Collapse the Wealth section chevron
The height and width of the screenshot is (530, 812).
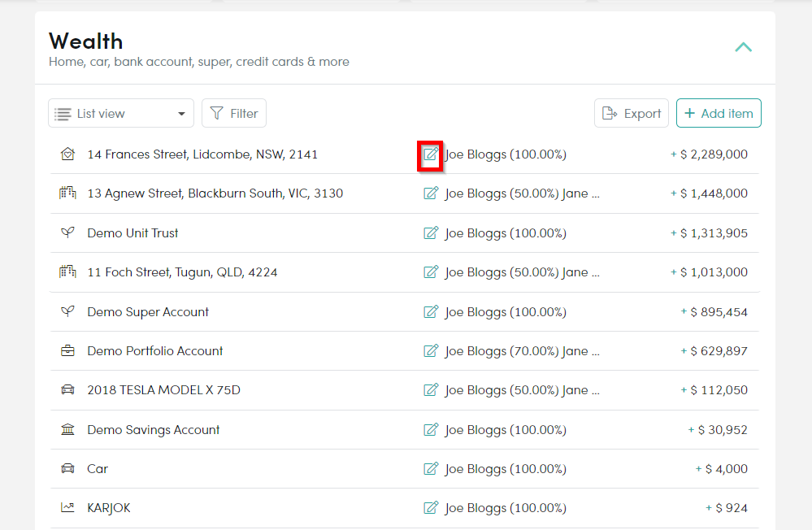(x=743, y=47)
